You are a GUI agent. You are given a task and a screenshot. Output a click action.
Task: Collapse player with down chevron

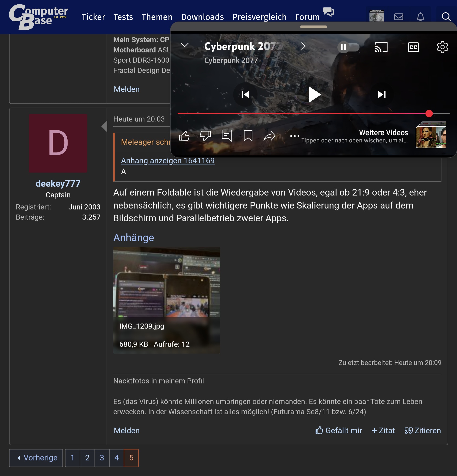click(185, 45)
